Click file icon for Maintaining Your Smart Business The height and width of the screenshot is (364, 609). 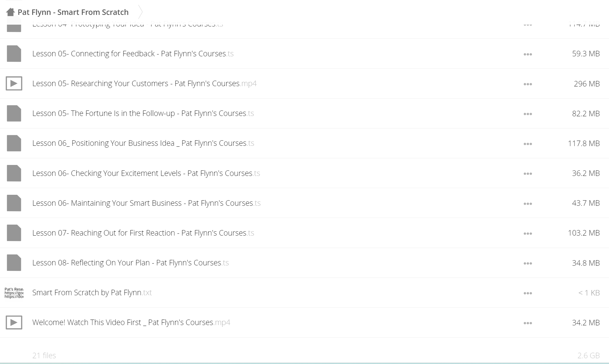coord(14,203)
